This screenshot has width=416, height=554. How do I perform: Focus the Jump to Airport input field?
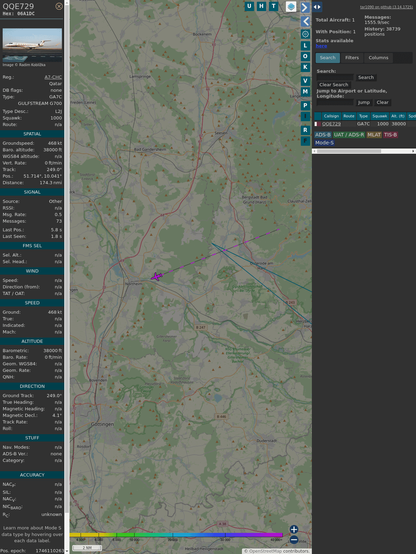click(335, 102)
